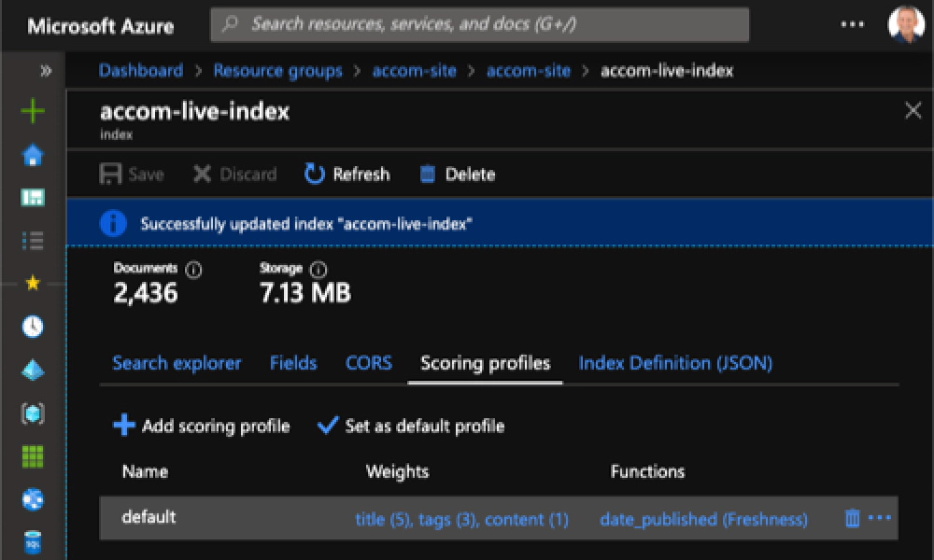Open the App Services globe icon
Viewport: 934px width, 560px height.
34,500
